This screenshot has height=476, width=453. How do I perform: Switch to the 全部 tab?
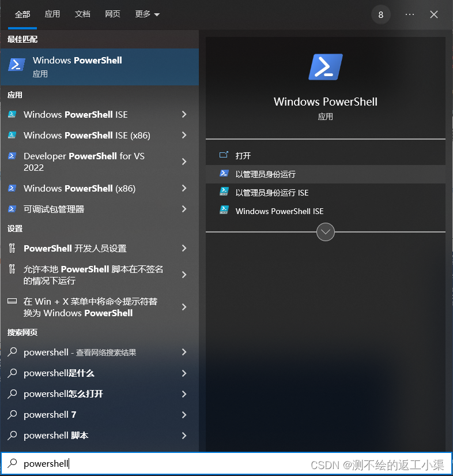(22, 14)
